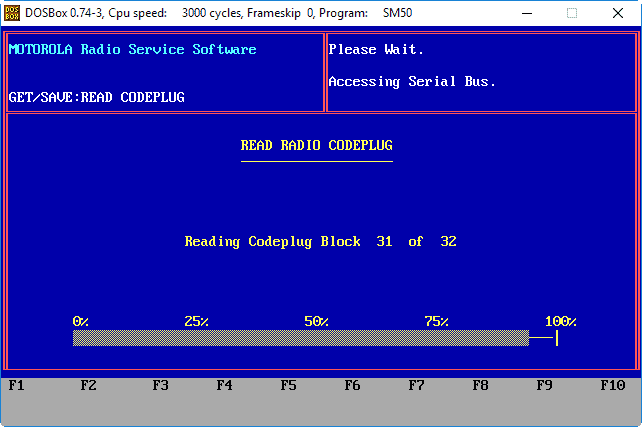Click the Accessing Serial Bus status message
The image size is (642, 427).
click(412, 82)
